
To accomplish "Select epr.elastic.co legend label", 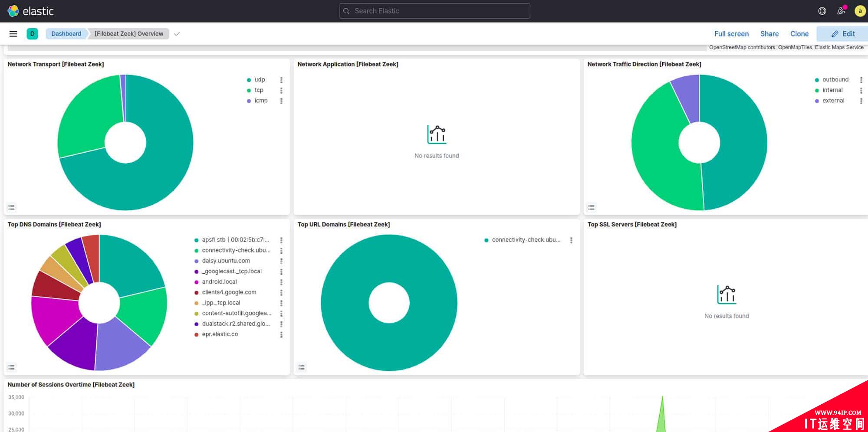I will (x=220, y=334).
